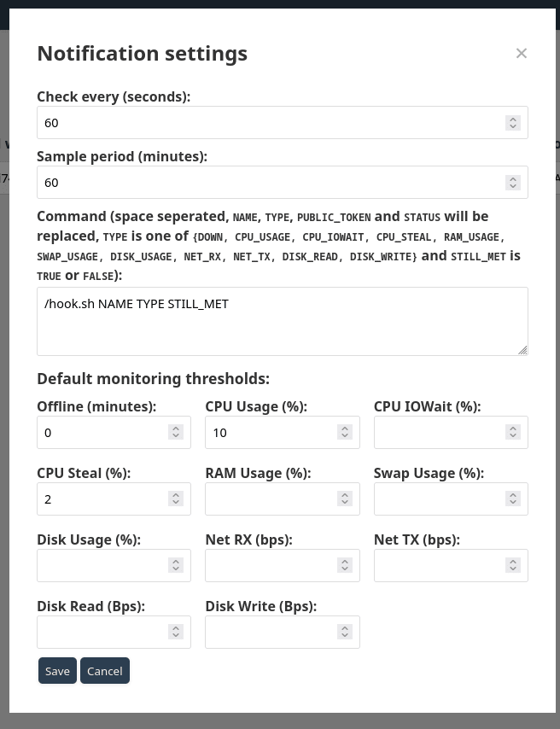Viewport: 560px width, 729px height.
Task: Click the Disk Usage stepper arrows
Action: pyautogui.click(x=176, y=565)
